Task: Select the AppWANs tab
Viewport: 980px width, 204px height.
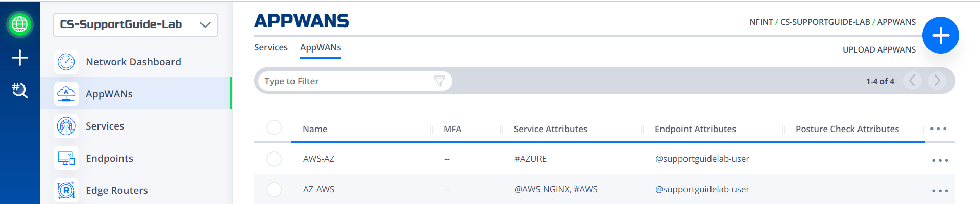Action: (321, 47)
